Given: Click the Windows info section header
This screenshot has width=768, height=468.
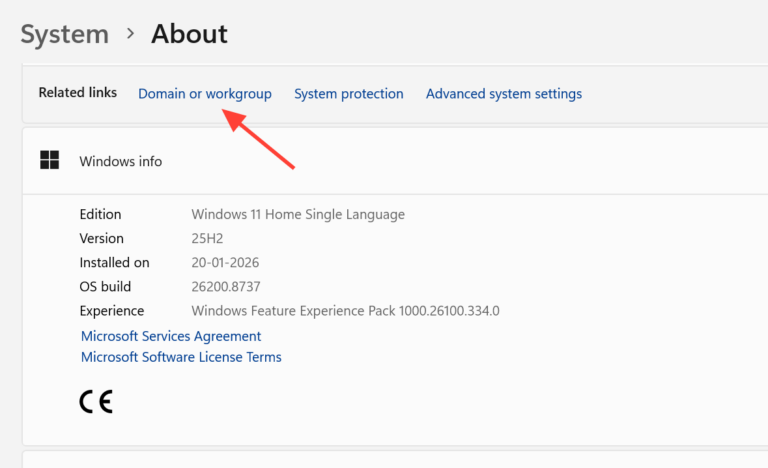Looking at the screenshot, I should click(x=395, y=161).
